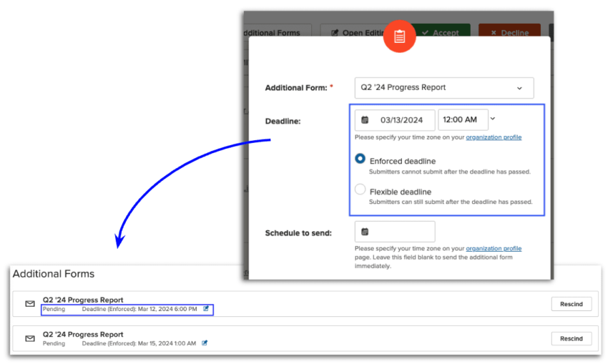Select Enforced deadline radio button
The height and width of the screenshot is (364, 613).
[x=360, y=159]
